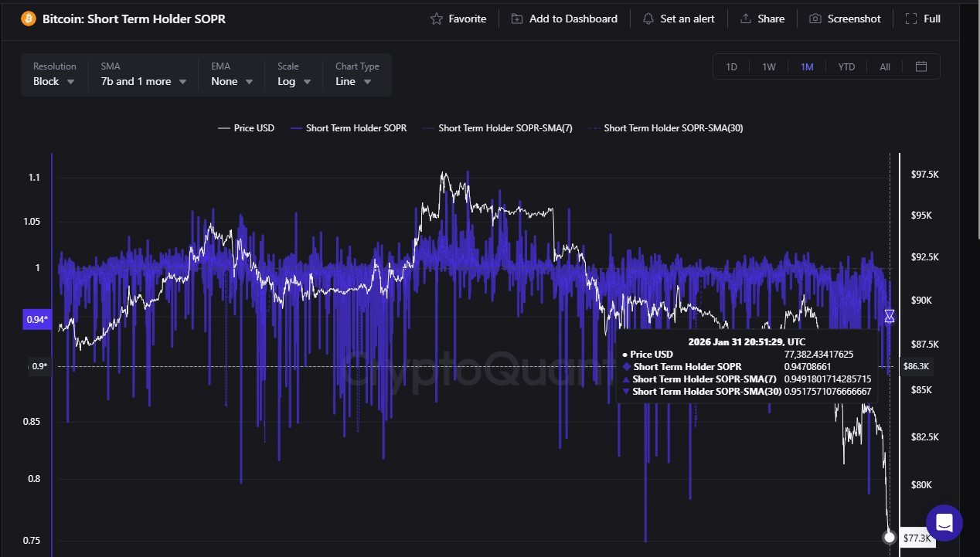The image size is (980, 557).
Task: Open the SMA settings showing 7b and 1 more
Action: [x=142, y=81]
